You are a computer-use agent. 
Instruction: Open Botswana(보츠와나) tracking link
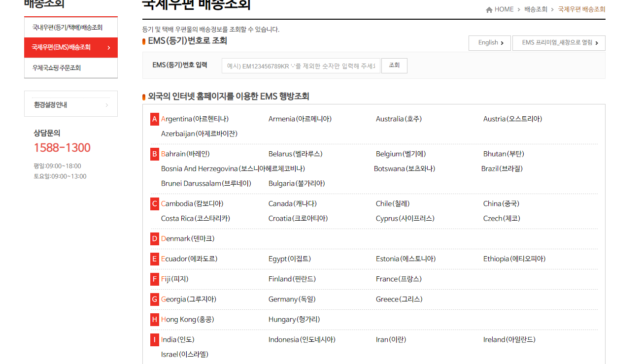405,169
